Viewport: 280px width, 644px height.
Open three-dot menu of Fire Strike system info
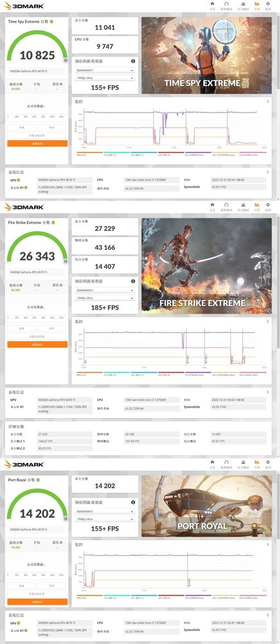click(x=268, y=392)
